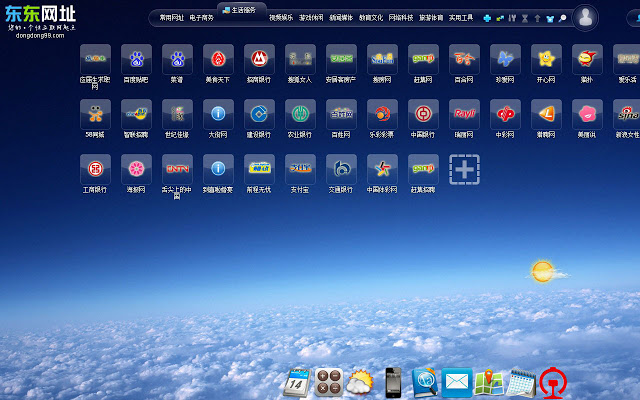
Task: Open the red railway logo dock icon
Action: 553,383
